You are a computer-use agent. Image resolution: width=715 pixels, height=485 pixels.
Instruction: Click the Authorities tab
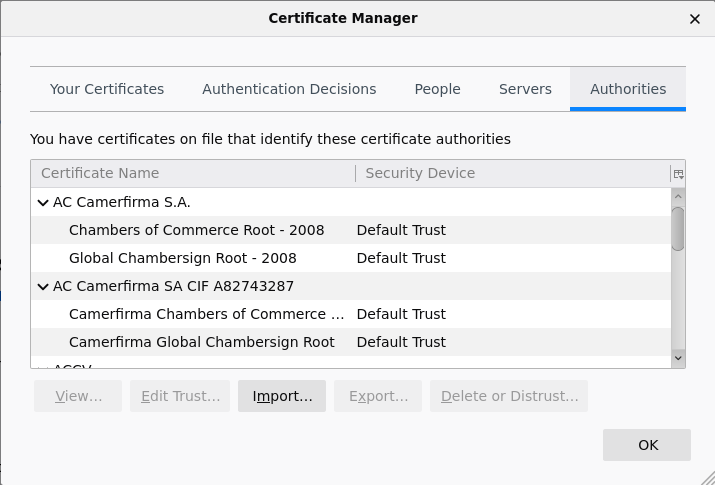pos(628,89)
